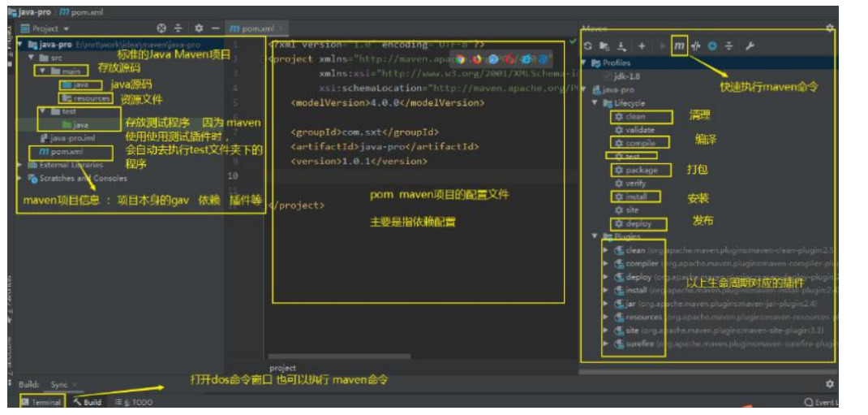Collapse java-pro root in Project tree
This screenshot has width=868, height=415.
coord(20,45)
